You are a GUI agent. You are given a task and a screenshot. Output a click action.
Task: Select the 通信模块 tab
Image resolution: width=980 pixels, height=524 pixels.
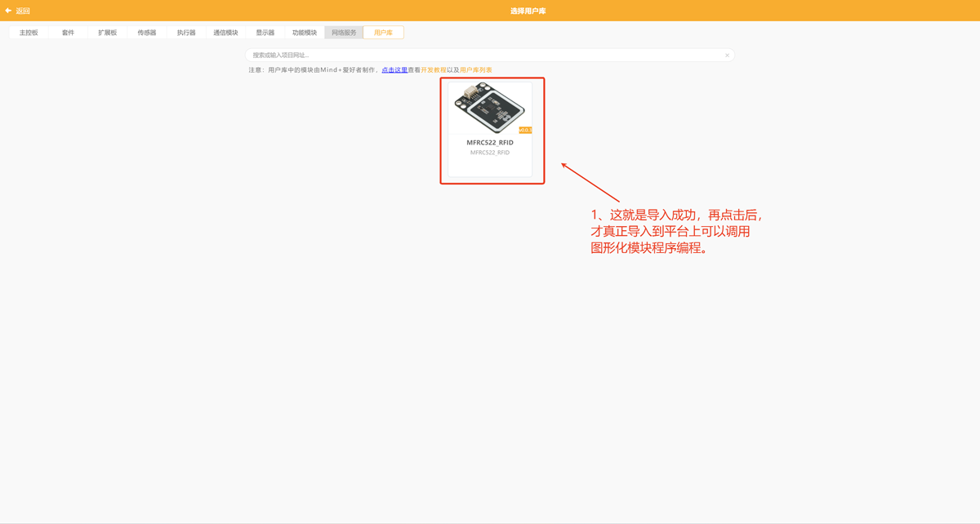click(x=225, y=33)
